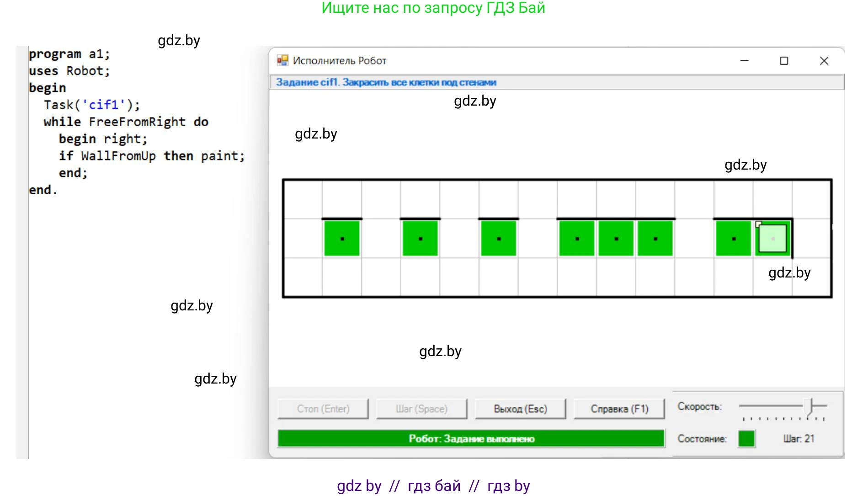Maximize the Исполнитель Робот window
The height and width of the screenshot is (496, 868).
coord(784,61)
